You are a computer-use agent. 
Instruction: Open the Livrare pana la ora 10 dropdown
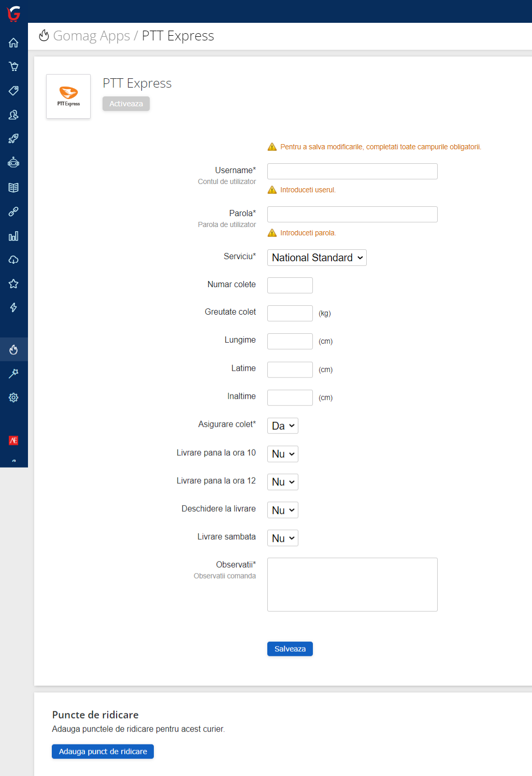(x=283, y=454)
